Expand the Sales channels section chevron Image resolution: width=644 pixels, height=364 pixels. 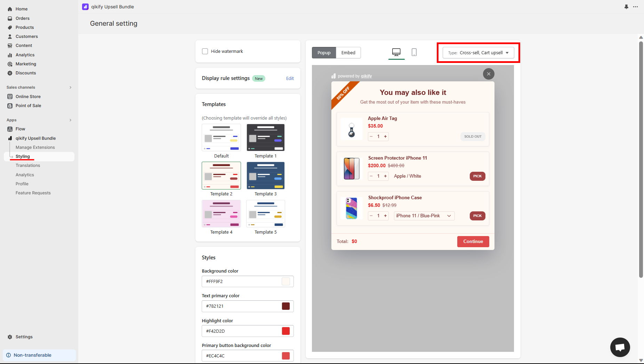[70, 87]
